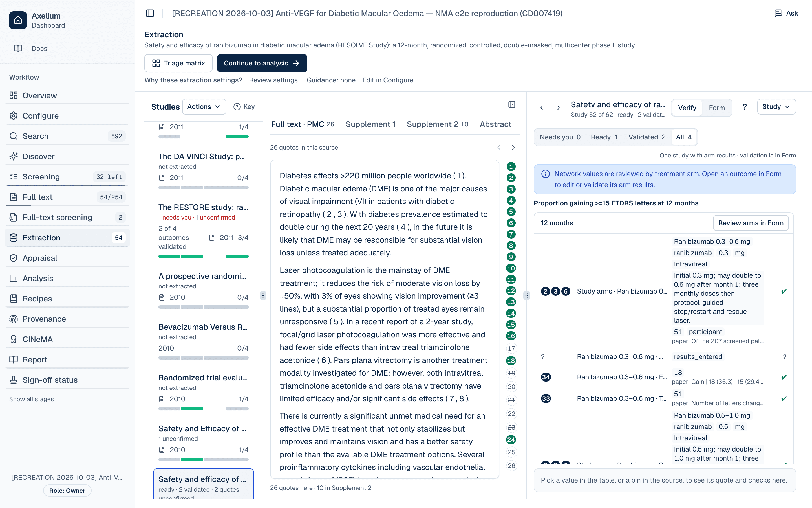Click Edit in Configure link

click(388, 80)
